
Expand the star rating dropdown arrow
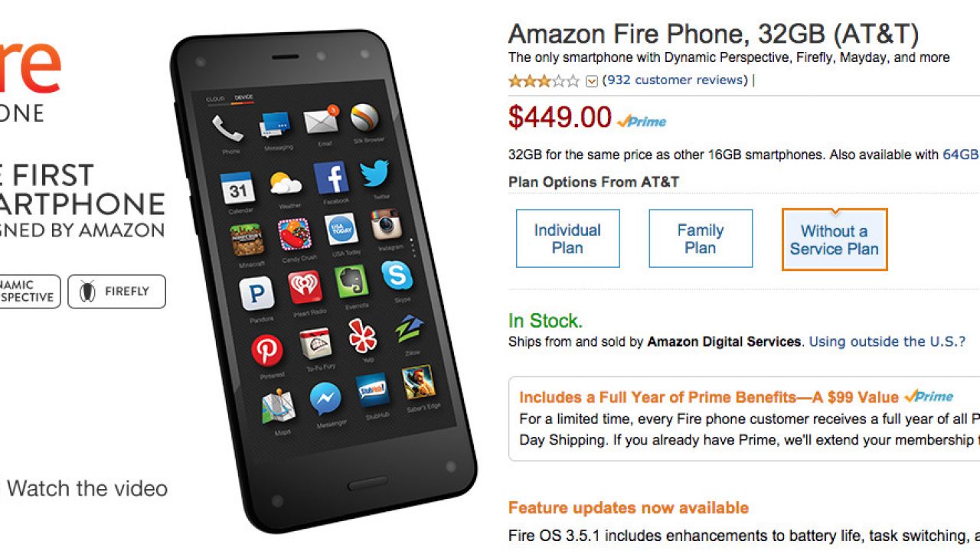(591, 81)
